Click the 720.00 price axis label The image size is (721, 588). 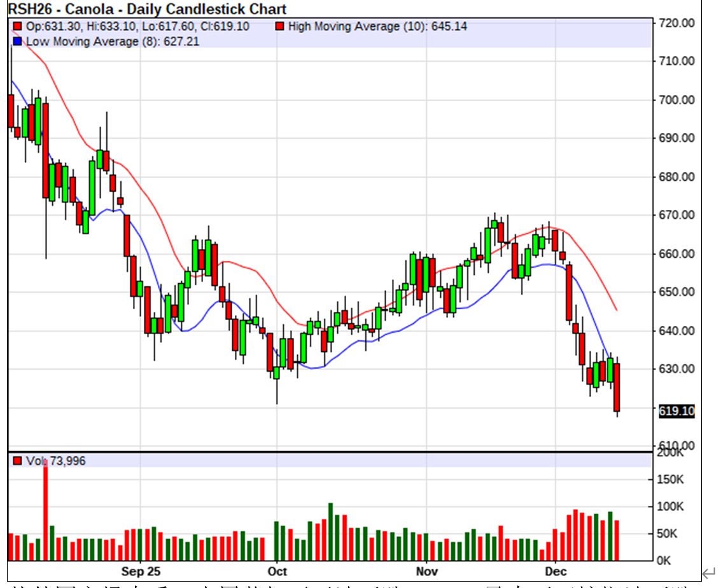coord(676,23)
